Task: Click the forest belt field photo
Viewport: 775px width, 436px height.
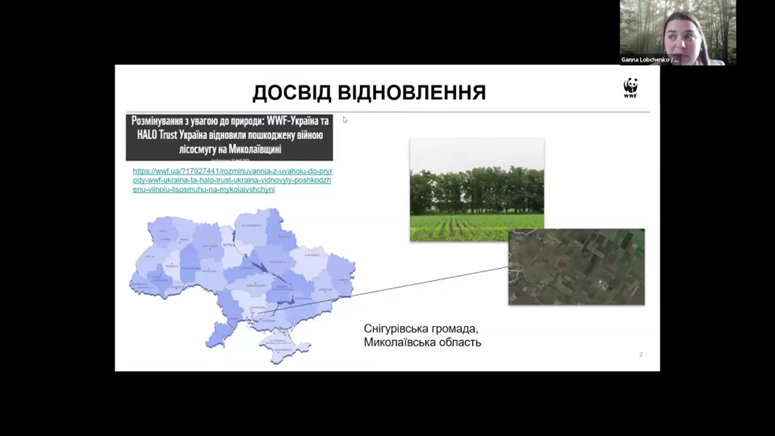Action: pyautogui.click(x=476, y=189)
